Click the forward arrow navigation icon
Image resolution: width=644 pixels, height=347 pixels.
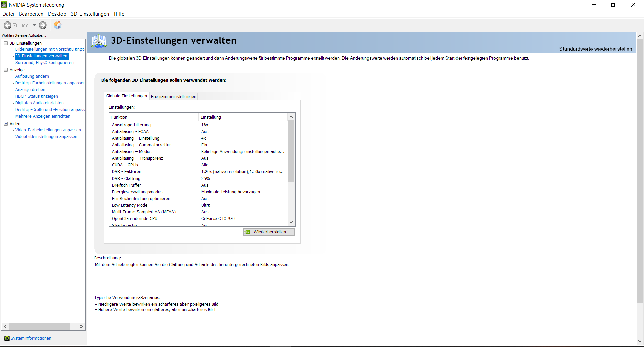(x=43, y=26)
